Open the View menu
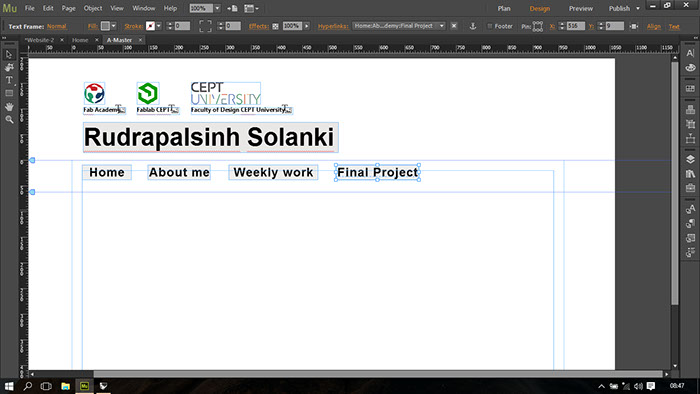The height and width of the screenshot is (394, 700). pos(117,8)
